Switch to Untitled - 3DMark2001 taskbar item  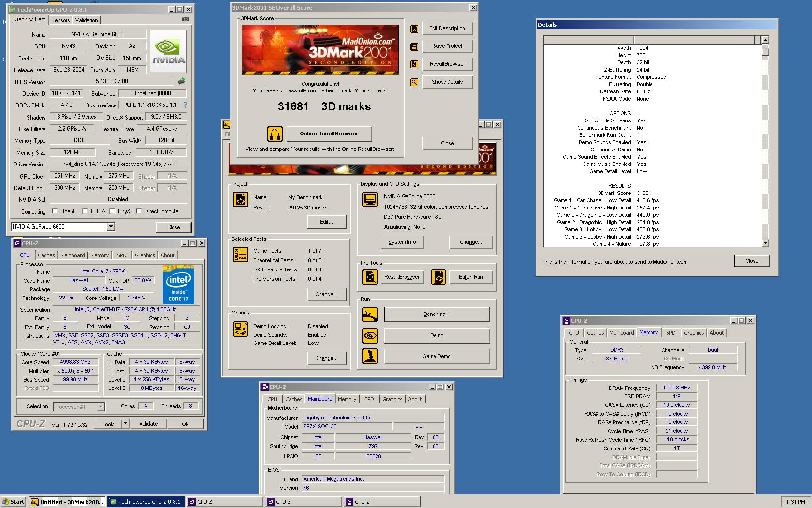[67, 502]
